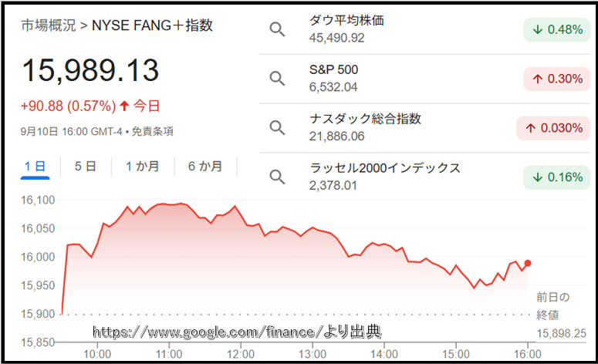Screen dimensions: 598x364
Task: Click the search icon beside ダウ平均株価
Action: (x=277, y=29)
